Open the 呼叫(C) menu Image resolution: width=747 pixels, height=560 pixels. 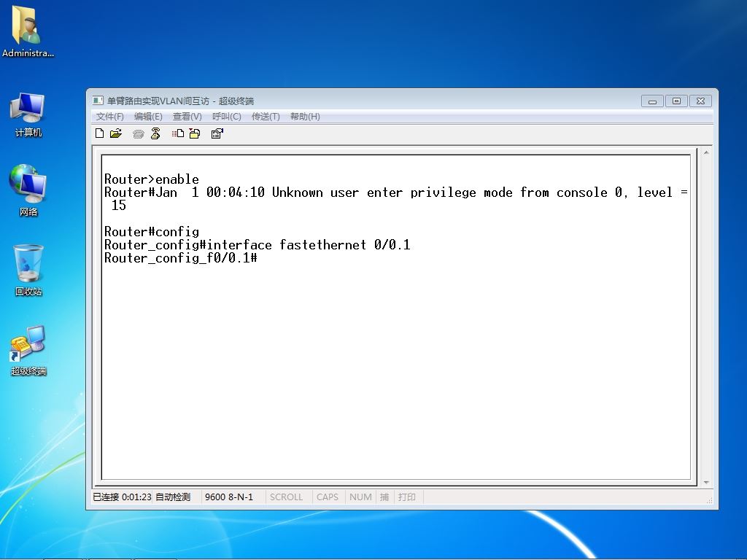click(227, 117)
